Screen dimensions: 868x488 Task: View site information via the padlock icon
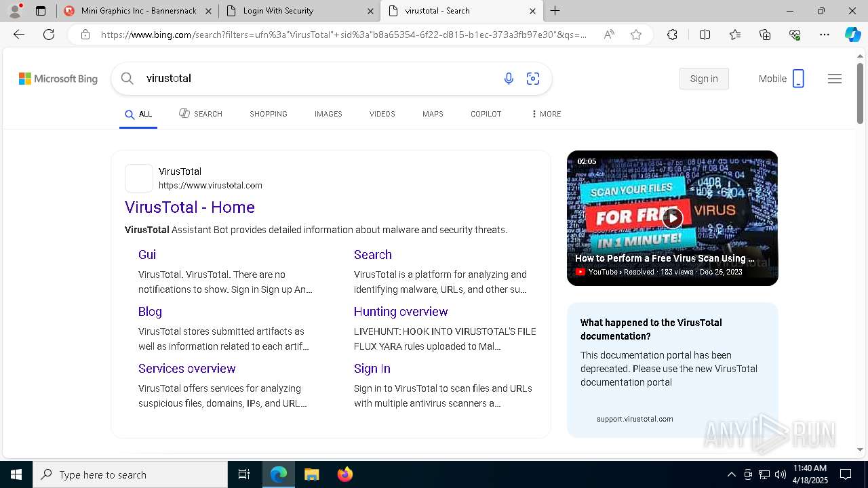[85, 35]
